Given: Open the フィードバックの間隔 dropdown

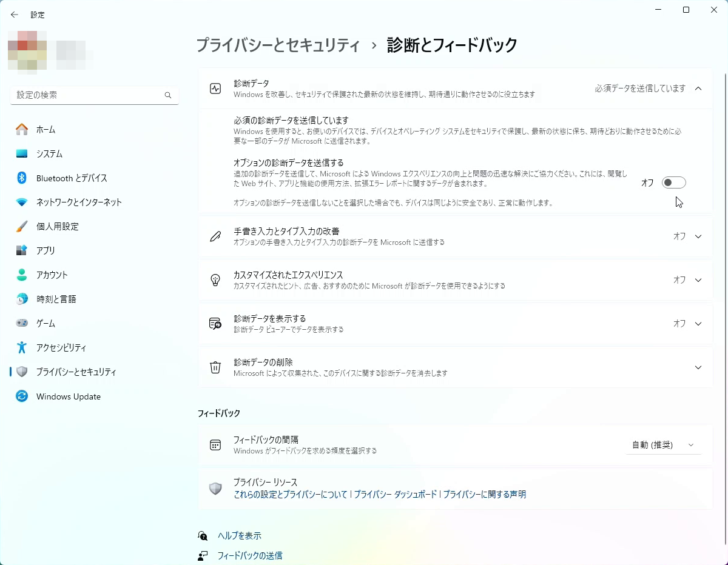Looking at the screenshot, I should [663, 444].
